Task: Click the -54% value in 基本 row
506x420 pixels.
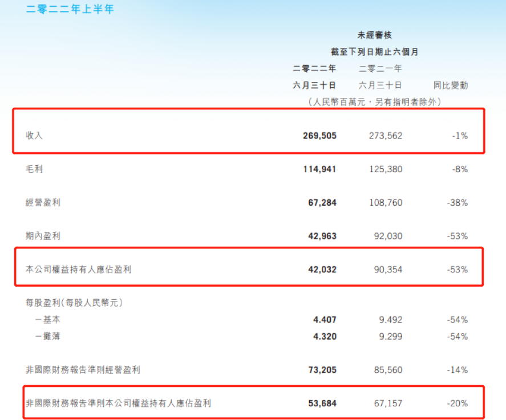Action: pyautogui.click(x=458, y=320)
